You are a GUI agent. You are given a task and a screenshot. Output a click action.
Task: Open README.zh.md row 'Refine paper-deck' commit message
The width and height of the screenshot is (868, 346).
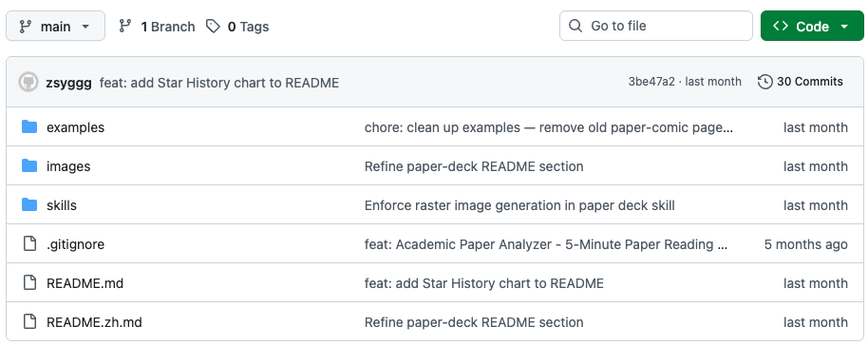coord(474,322)
